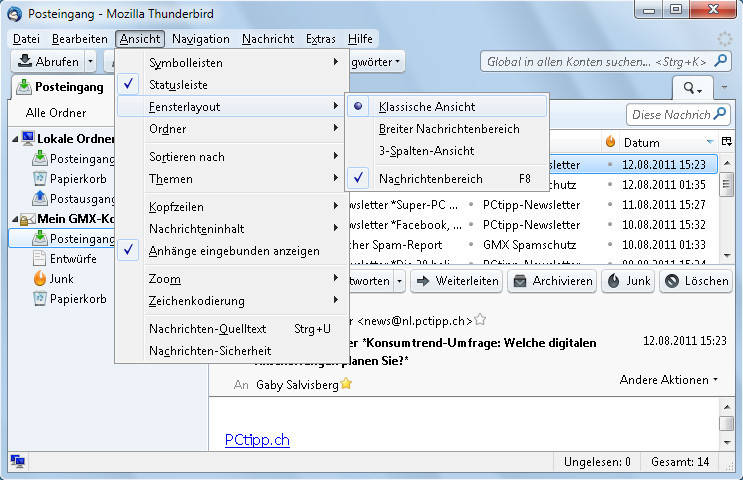Open the quick filter magnifier tab button
Viewport: 743px width, 480px height.
click(x=692, y=88)
